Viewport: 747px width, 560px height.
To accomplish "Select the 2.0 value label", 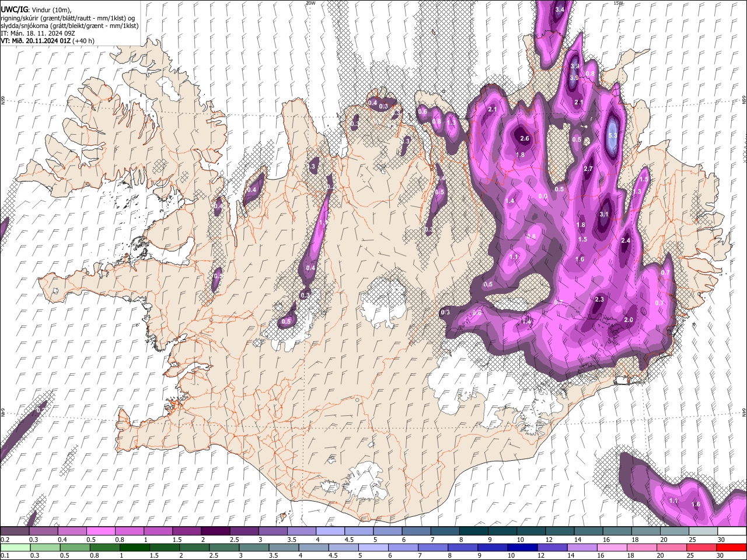I will 629,320.
